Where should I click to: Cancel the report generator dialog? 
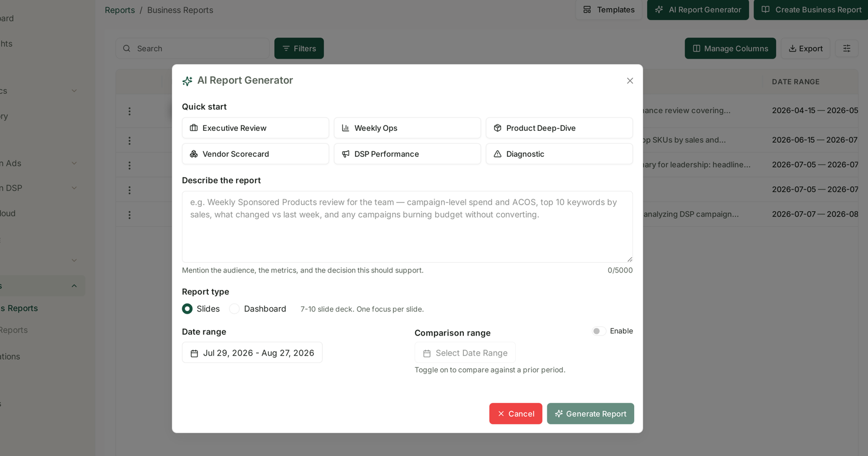click(x=516, y=414)
